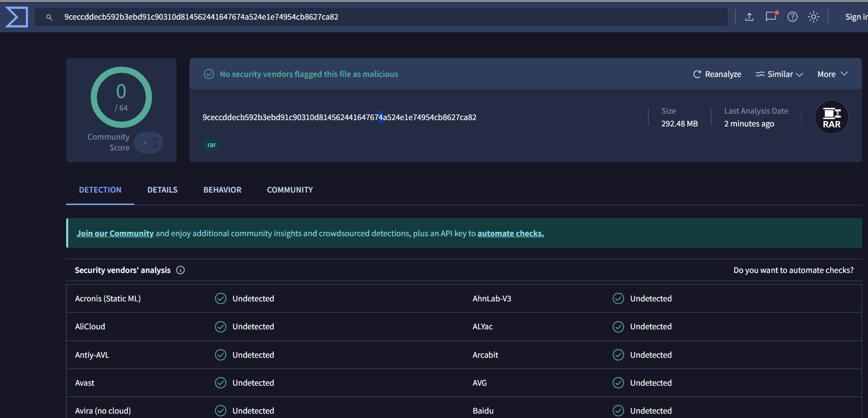Screen dimensions: 868x418
Task: Click the AVG undetected check icon
Action: (618, 383)
